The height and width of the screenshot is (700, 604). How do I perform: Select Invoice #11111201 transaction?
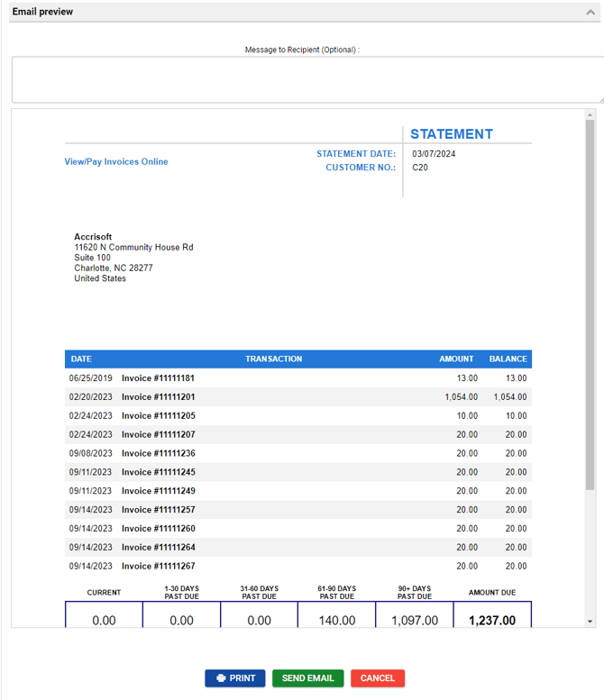point(158,397)
